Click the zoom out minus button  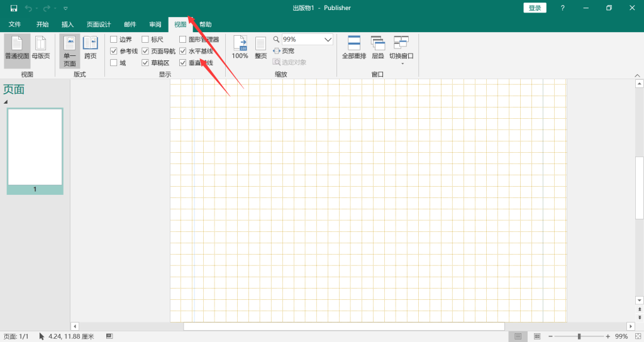[x=550, y=336]
